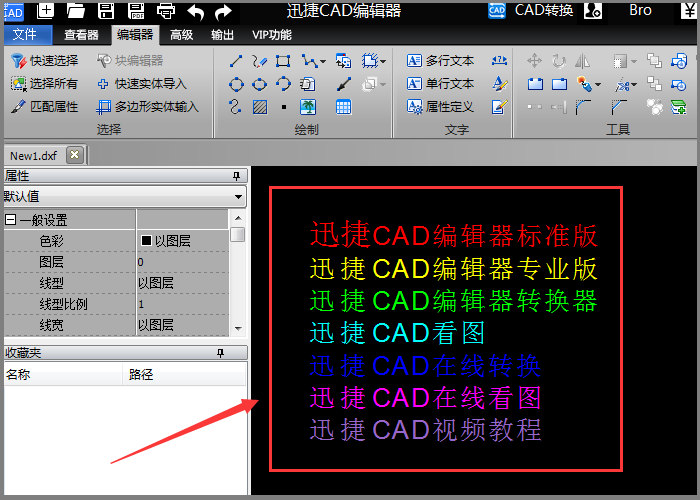Open a file with folder icon
700x500 pixels.
75,11
